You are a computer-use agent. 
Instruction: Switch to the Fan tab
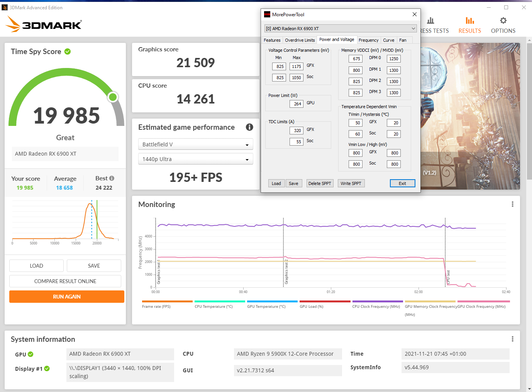(403, 40)
